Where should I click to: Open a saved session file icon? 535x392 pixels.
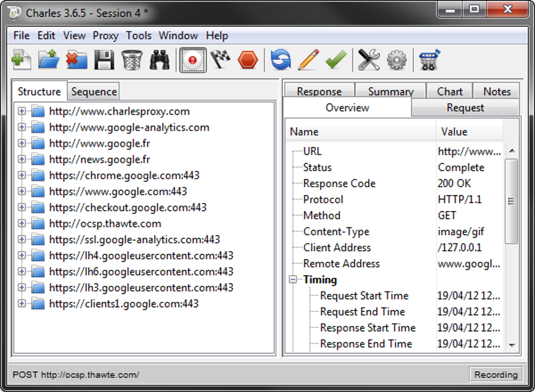[49, 60]
